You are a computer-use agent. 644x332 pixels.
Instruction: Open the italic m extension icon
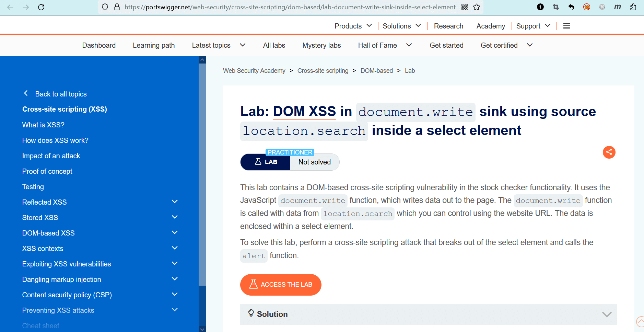coord(618,7)
